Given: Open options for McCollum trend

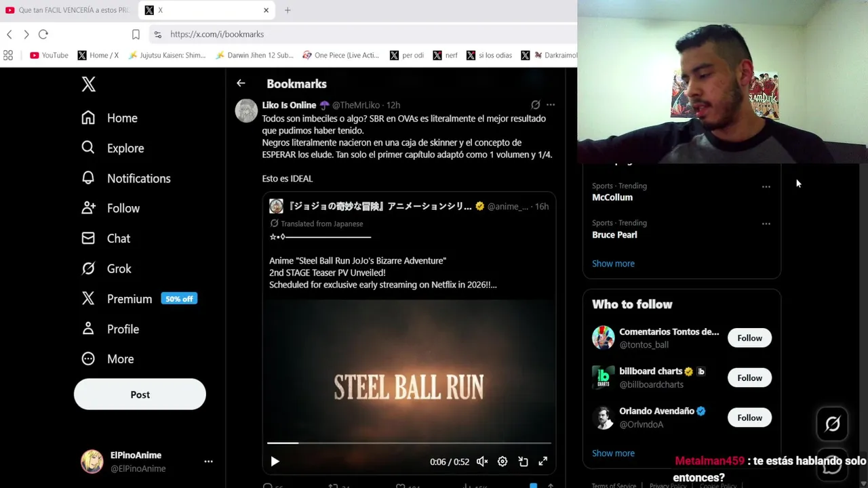Looking at the screenshot, I should 766,186.
